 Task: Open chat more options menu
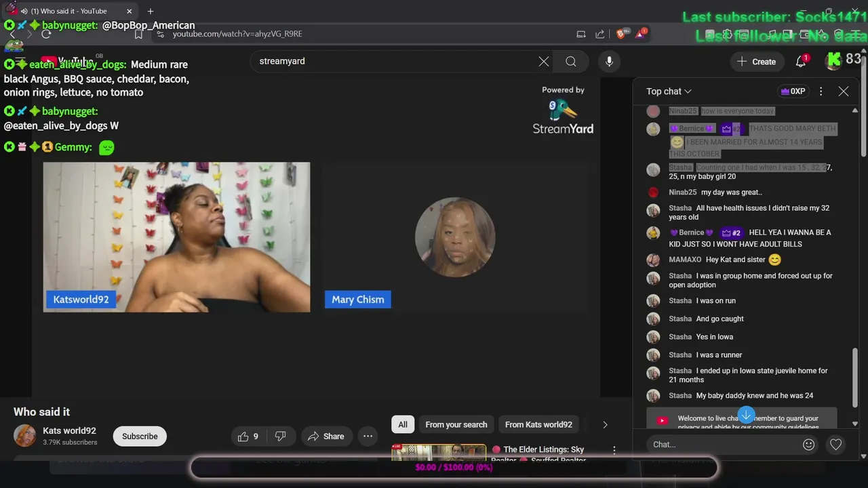tap(821, 91)
